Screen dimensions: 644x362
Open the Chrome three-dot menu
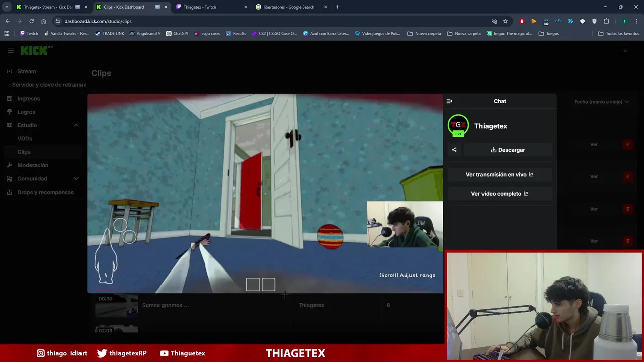pyautogui.click(x=637, y=21)
